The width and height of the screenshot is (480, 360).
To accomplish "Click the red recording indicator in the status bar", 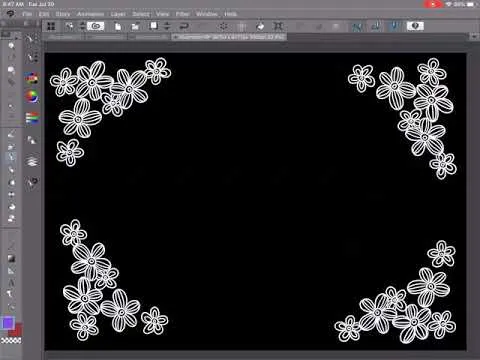I will pyautogui.click(x=433, y=4).
